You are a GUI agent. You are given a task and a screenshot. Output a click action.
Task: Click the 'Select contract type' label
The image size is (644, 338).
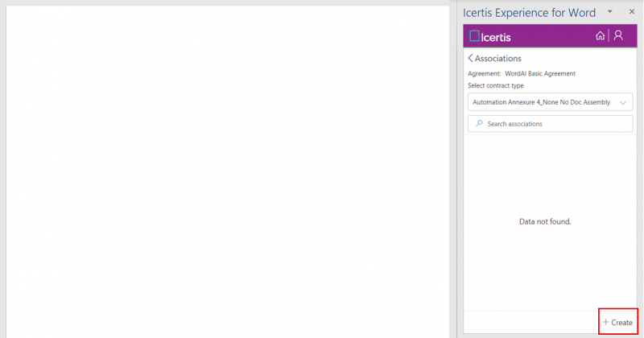pyautogui.click(x=495, y=85)
